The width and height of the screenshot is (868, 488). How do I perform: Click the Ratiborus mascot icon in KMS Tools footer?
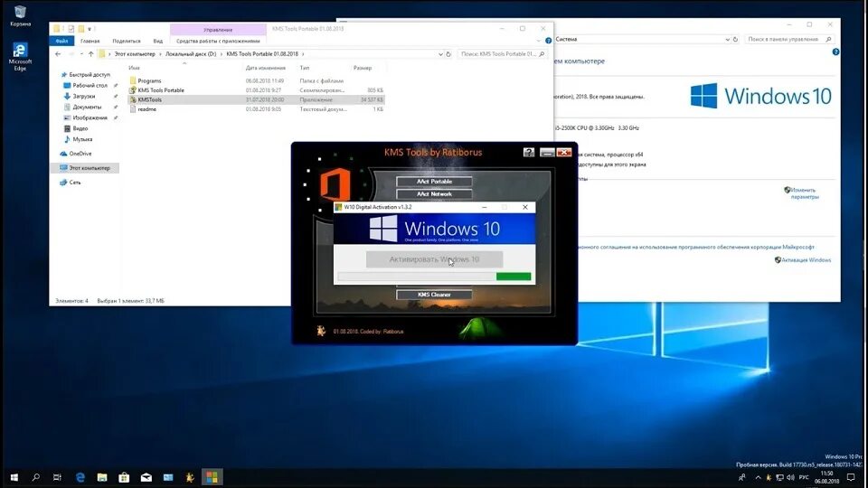click(x=321, y=331)
